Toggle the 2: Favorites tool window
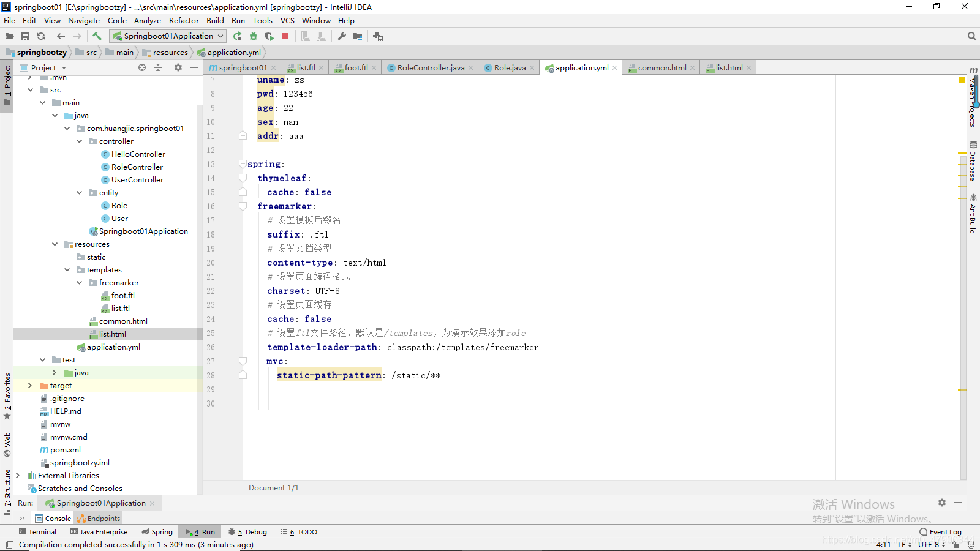980x551 pixels. pos(7,396)
